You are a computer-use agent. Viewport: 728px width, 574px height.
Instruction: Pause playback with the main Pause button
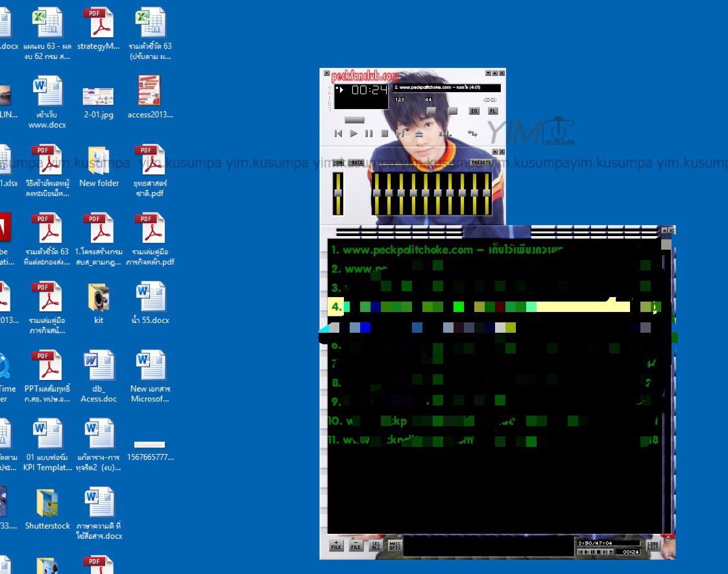click(x=369, y=134)
